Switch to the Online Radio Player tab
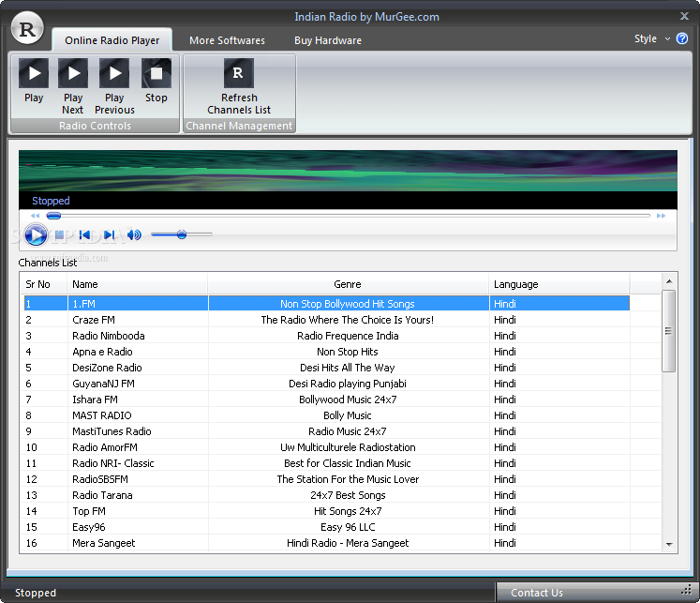This screenshot has height=603, width=700. [112, 40]
